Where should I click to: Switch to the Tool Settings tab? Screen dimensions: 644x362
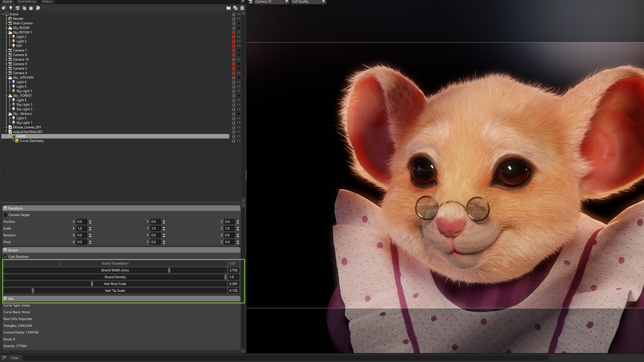[x=27, y=2]
